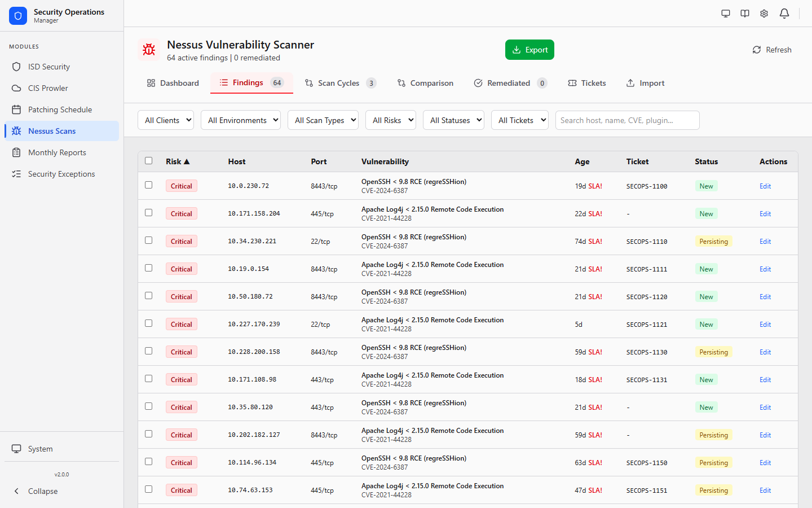This screenshot has height=508, width=812.
Task: Click the Patching Schedule calendar icon
Action: [16, 110]
